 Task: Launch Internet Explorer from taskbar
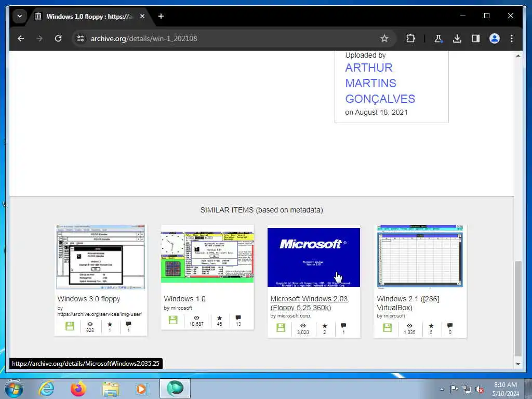46,389
